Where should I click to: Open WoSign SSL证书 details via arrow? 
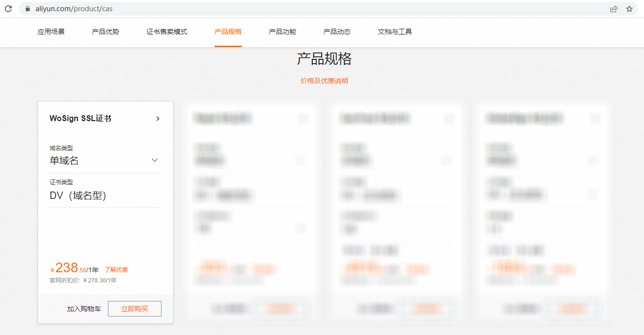(158, 119)
